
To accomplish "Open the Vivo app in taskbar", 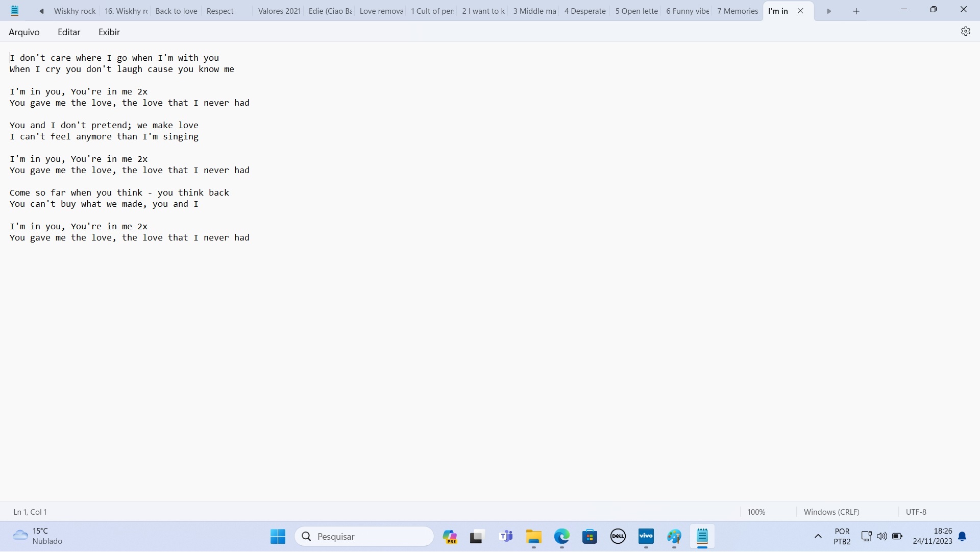I will click(646, 537).
